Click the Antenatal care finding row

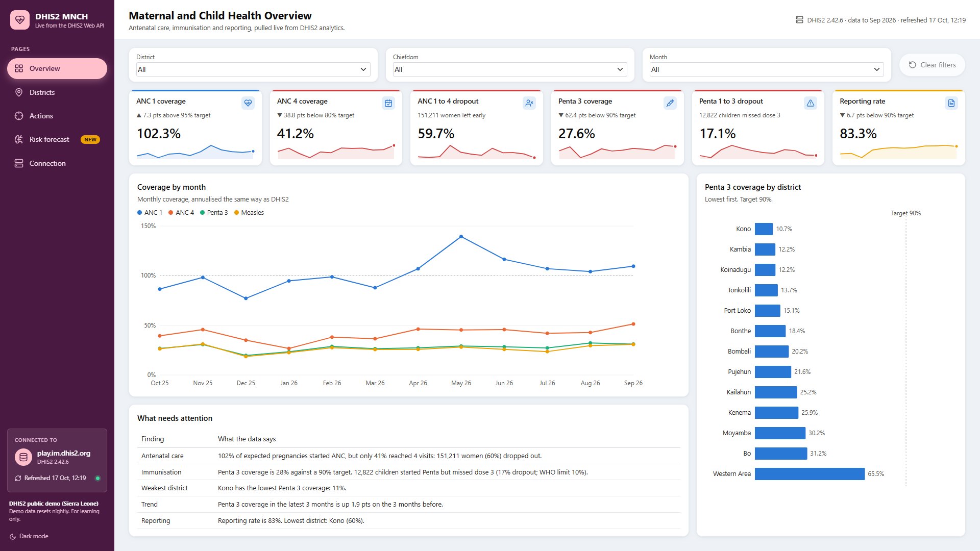[409, 456]
